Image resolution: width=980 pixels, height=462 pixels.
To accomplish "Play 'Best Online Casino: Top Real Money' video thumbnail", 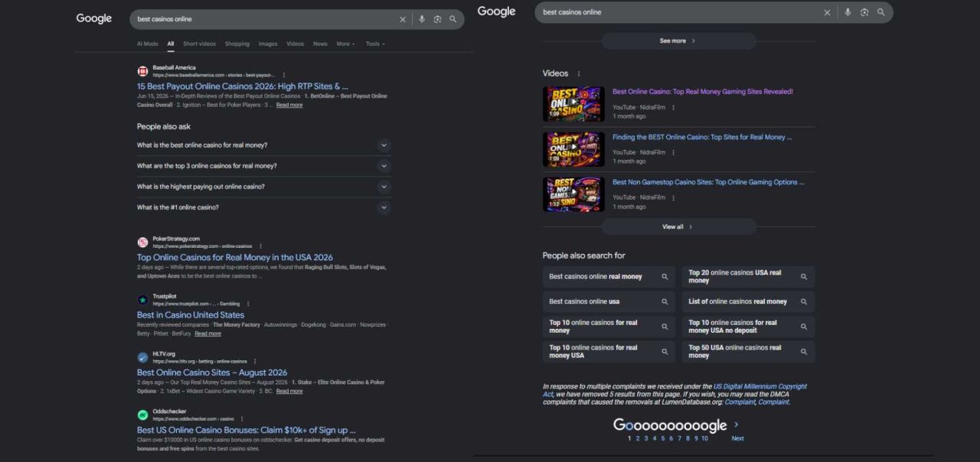I will (573, 104).
